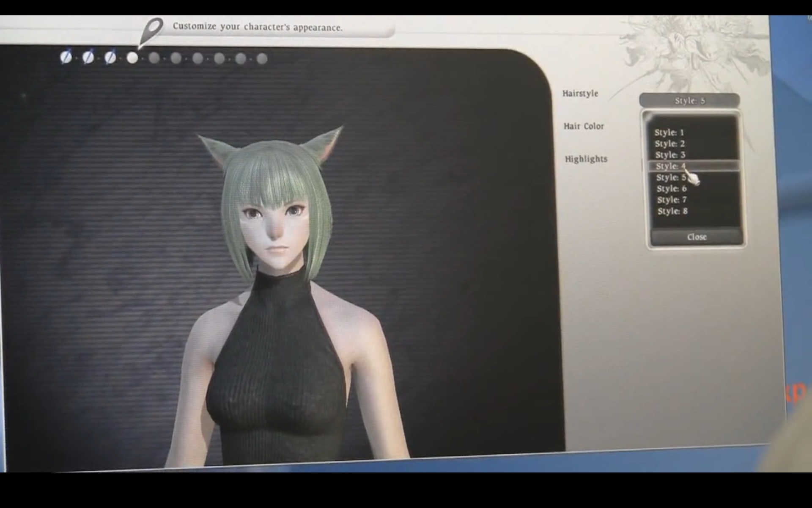
Task: Click the second completed step dot
Action: tap(88, 57)
